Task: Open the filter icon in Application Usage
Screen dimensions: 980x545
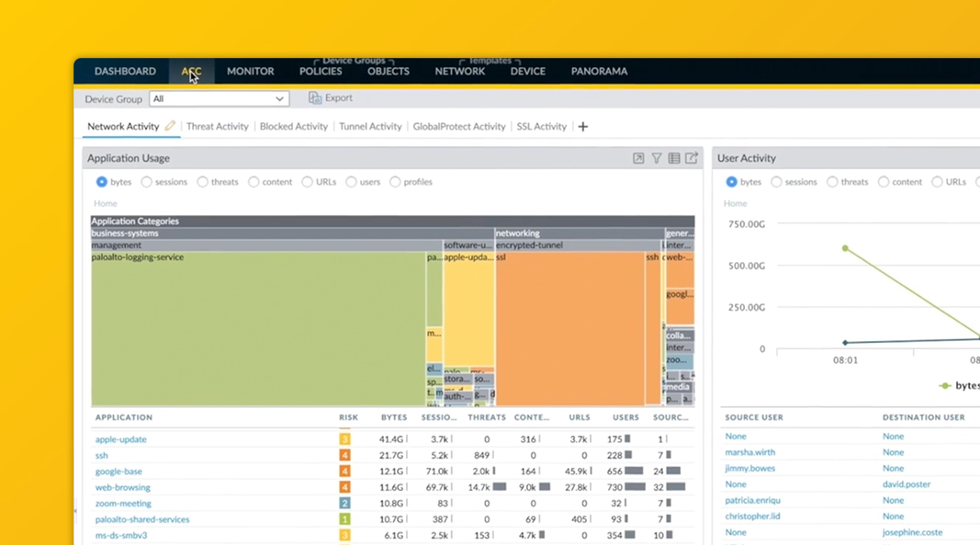Action: pos(656,157)
